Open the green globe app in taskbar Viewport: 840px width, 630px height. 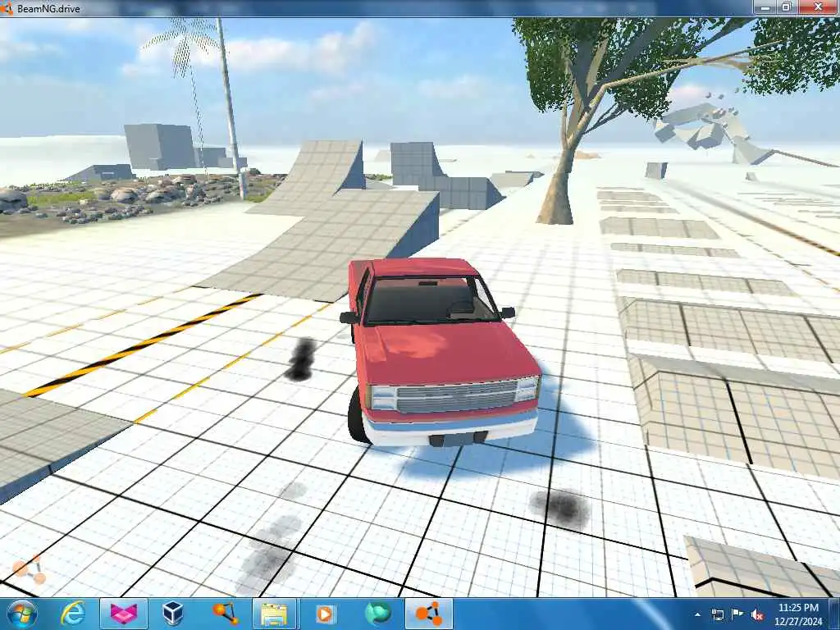[x=377, y=614]
